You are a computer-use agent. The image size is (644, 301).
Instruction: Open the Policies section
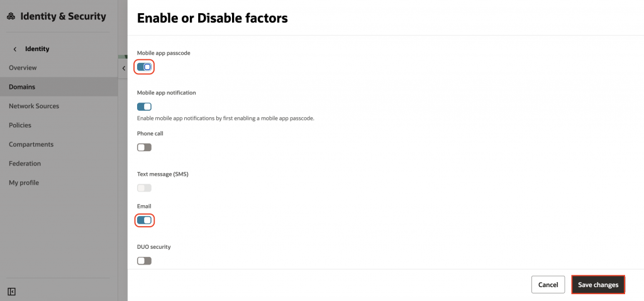(20, 125)
